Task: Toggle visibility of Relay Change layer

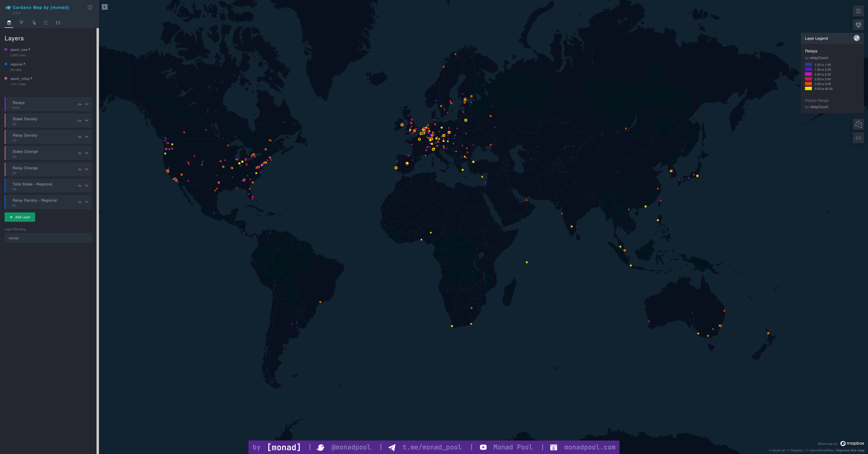Action: (80, 170)
